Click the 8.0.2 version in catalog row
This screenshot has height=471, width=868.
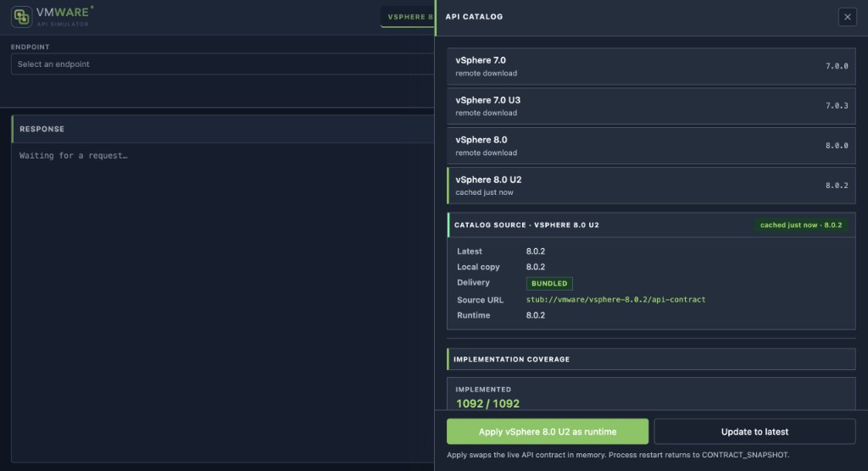pyautogui.click(x=837, y=186)
